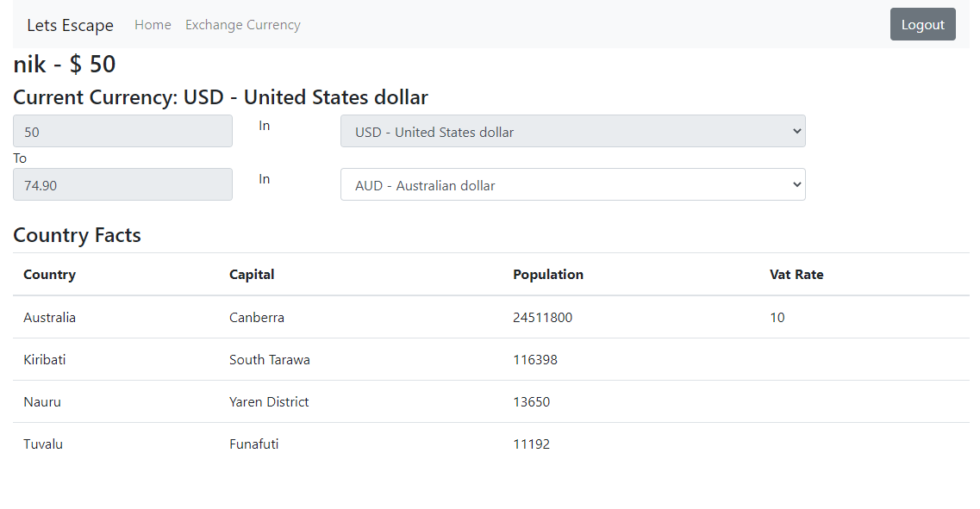Expand the USD - United States dollar dropdown
Image resolution: width=980 pixels, height=509 pixels.
coord(572,131)
